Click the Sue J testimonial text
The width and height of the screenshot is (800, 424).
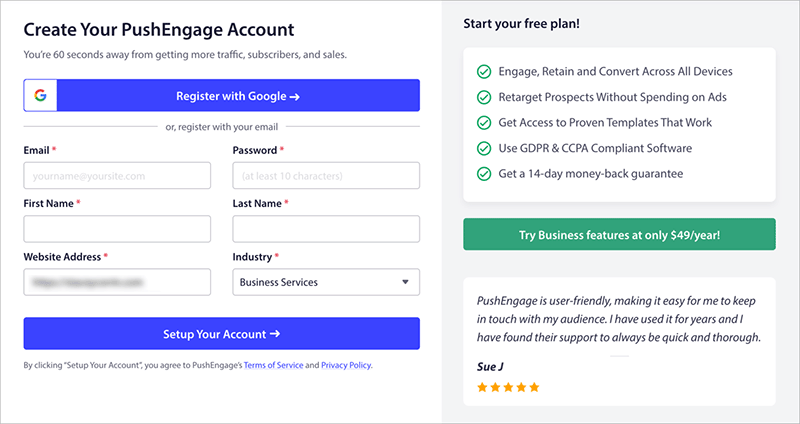619,318
